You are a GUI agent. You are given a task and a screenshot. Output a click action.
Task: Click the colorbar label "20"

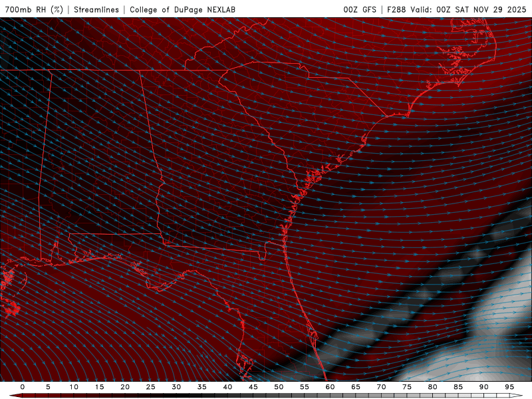(125, 387)
